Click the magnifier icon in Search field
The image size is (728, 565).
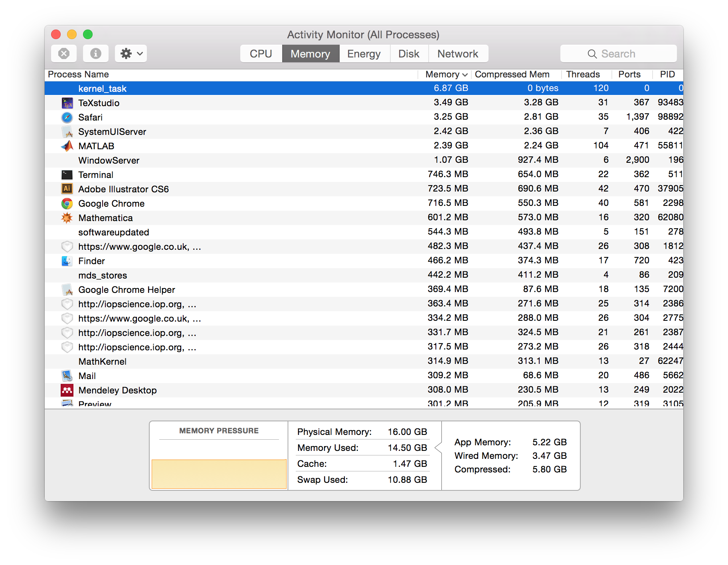click(x=592, y=54)
